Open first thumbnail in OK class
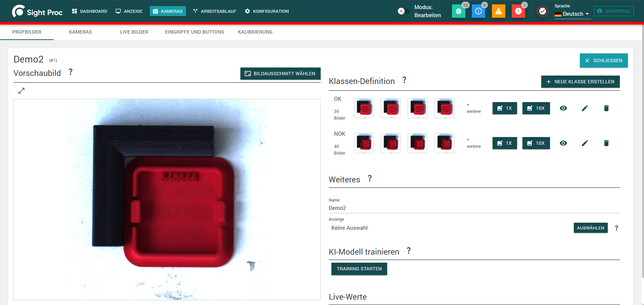 364,108
